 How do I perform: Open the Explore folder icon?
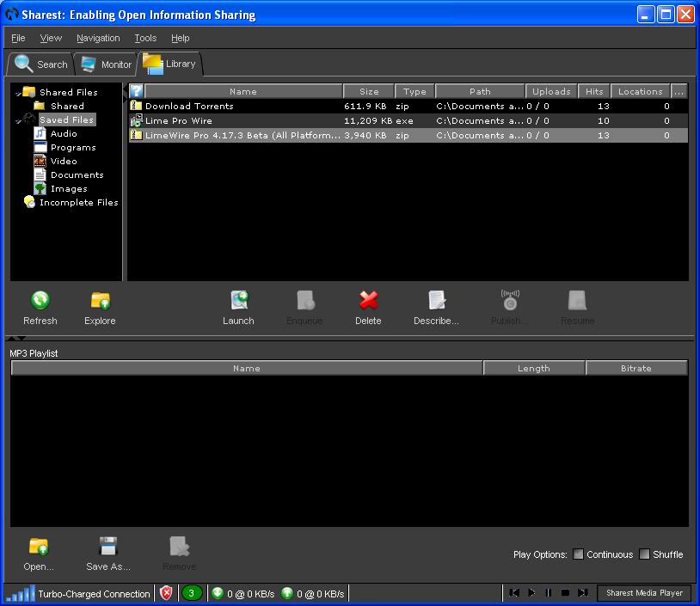point(100,301)
